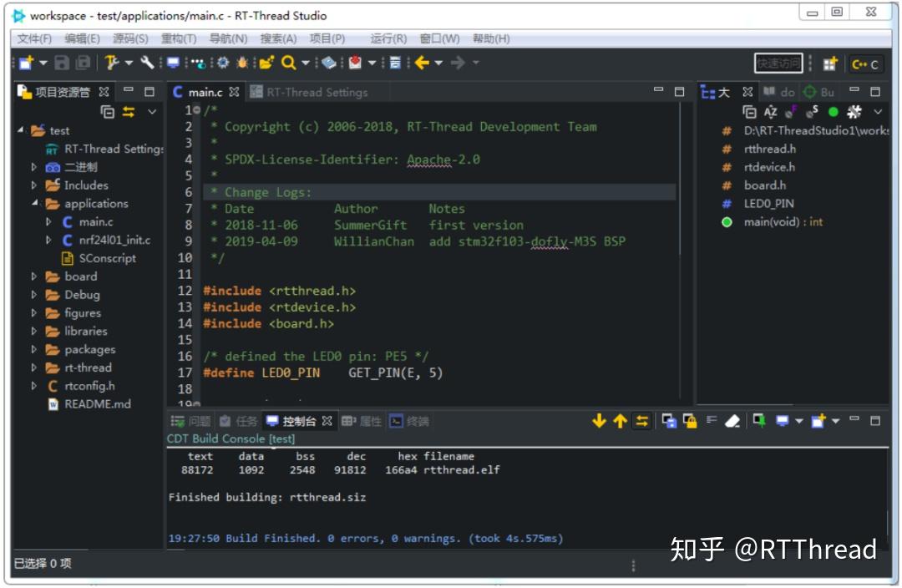
Task: Toggle Hide Static Members in outline
Action: 812,112
